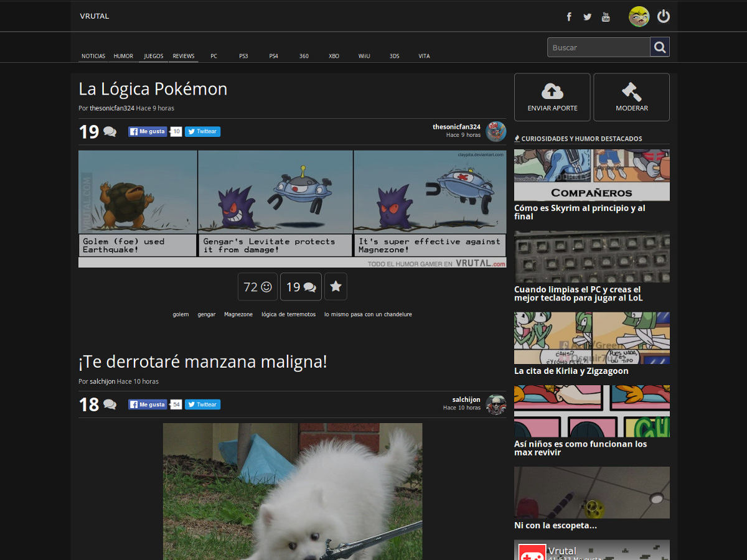Open Vrutal's Twitter page icon
The height and width of the screenshot is (560, 747).
(x=587, y=17)
